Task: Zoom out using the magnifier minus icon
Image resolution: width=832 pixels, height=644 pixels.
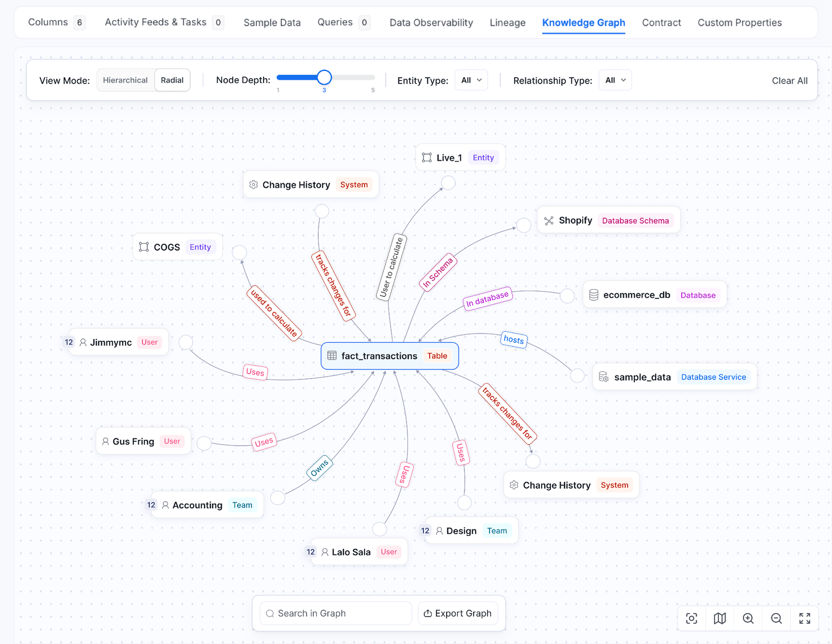Action: [x=776, y=619]
